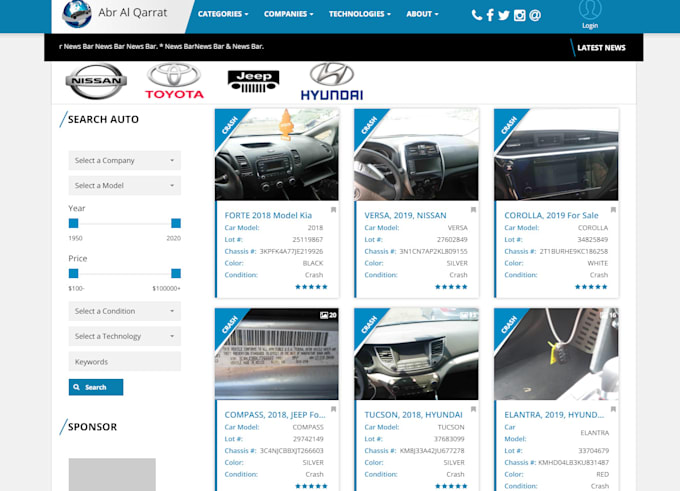Click the LATEST NEWS label
Viewport: 680px width, 491px height.
coord(601,48)
